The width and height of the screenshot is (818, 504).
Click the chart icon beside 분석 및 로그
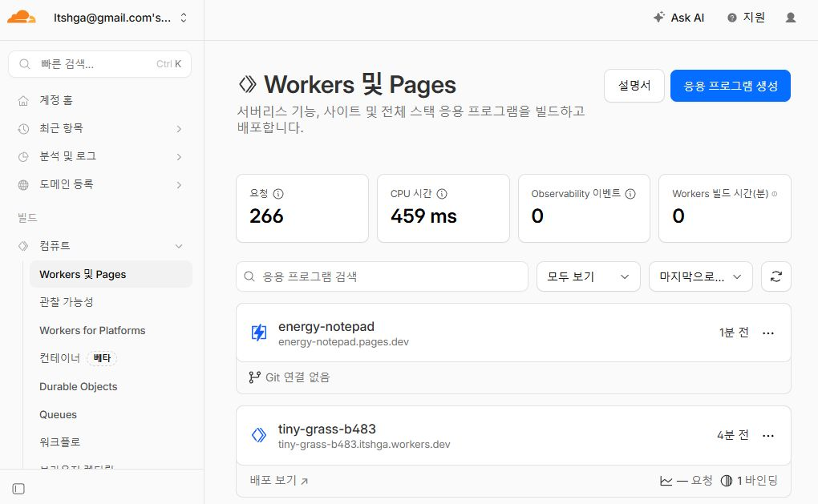[x=23, y=157]
